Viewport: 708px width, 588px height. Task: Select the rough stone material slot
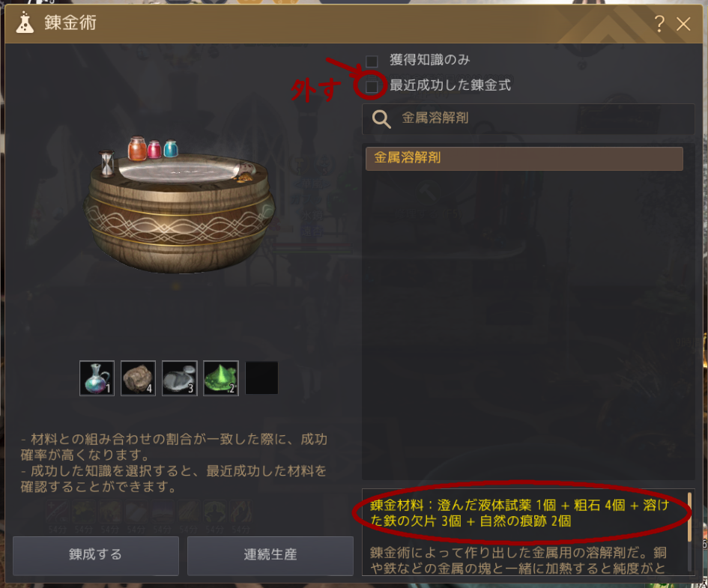pyautogui.click(x=138, y=378)
